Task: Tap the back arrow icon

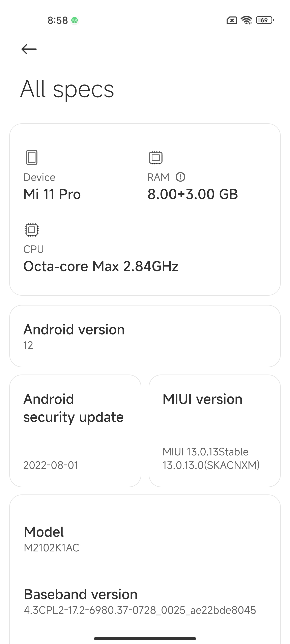Action: [x=29, y=49]
